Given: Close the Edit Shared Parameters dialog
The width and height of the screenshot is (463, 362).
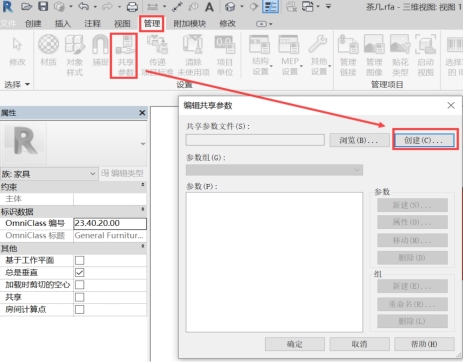Looking at the screenshot, I should pos(451,105).
